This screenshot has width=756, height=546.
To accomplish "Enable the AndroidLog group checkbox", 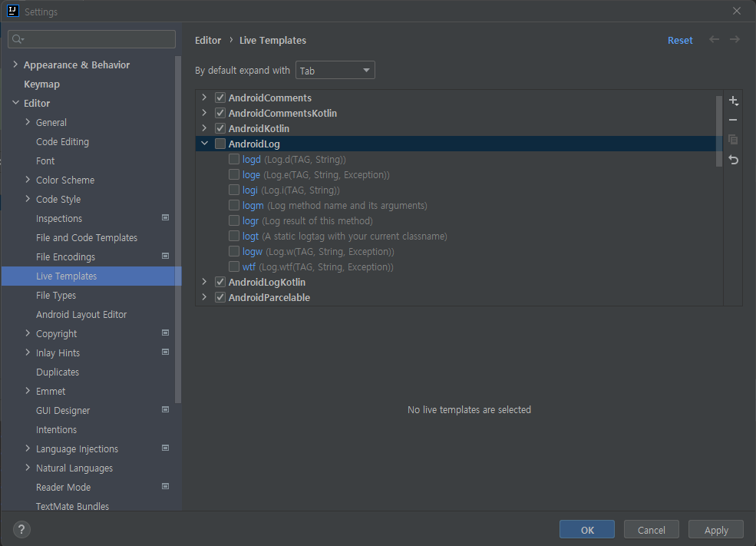I will (x=220, y=144).
